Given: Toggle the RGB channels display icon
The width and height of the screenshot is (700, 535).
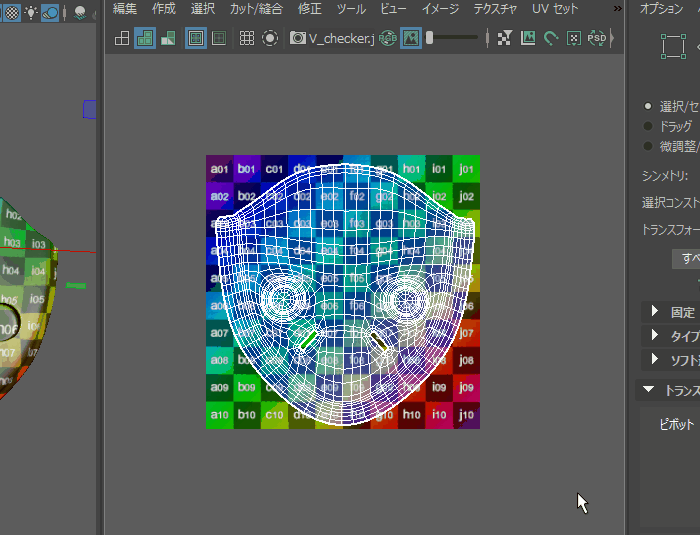Looking at the screenshot, I should [x=388, y=38].
